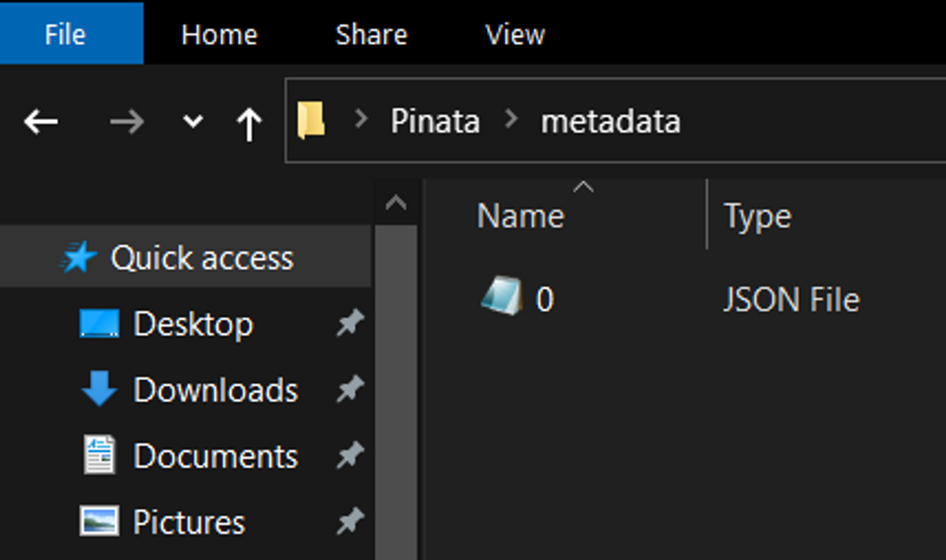Open the View ribbon tab

(x=515, y=35)
